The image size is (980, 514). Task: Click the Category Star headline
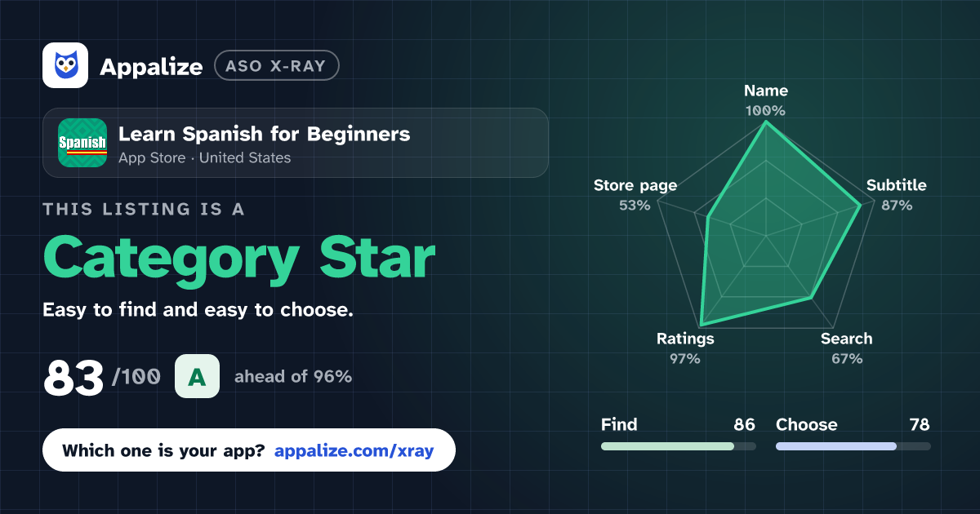[x=238, y=259]
